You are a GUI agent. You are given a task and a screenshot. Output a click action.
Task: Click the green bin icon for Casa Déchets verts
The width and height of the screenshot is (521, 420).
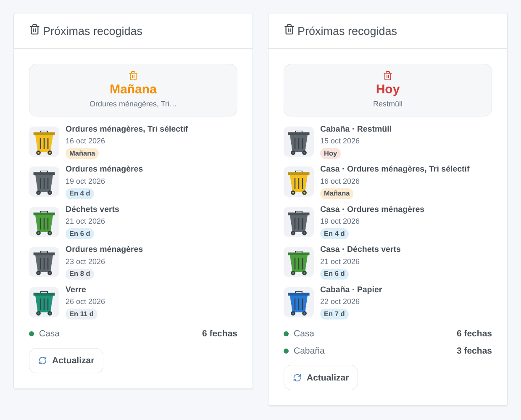click(299, 262)
